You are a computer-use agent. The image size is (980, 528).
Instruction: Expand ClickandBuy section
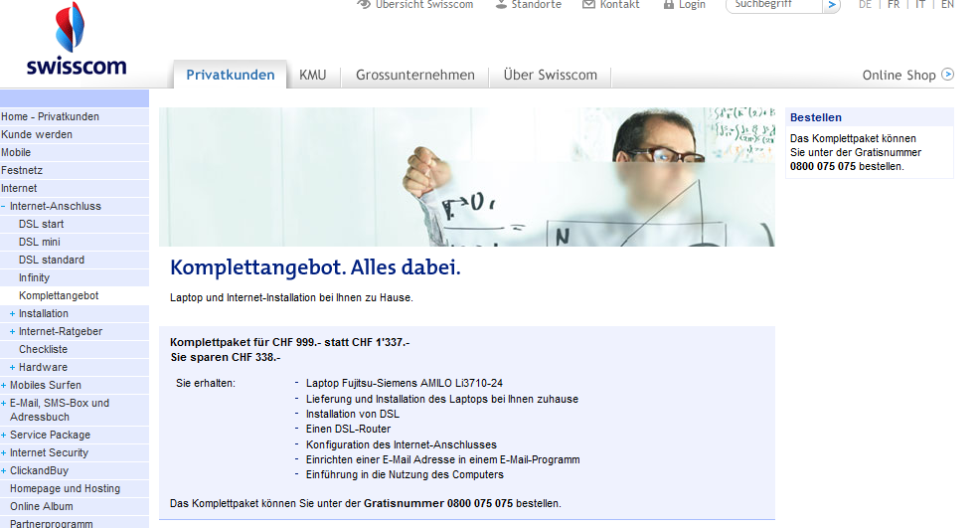4,470
